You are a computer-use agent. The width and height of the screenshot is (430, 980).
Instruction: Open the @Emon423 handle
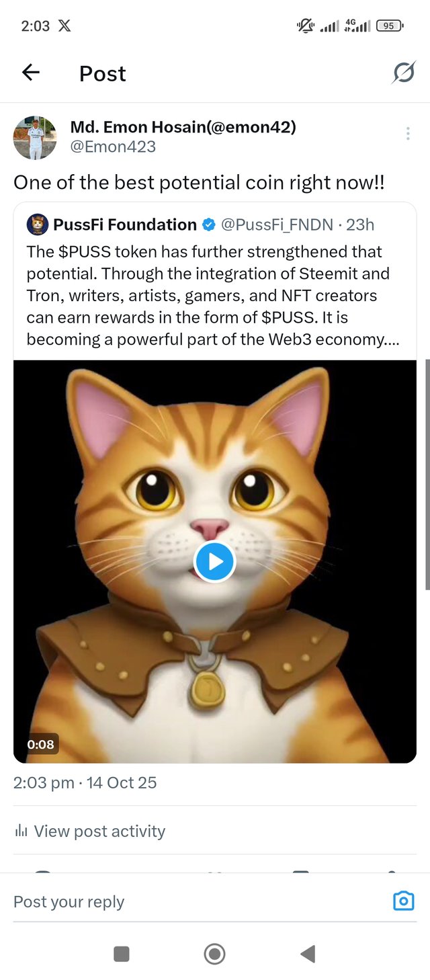point(113,146)
